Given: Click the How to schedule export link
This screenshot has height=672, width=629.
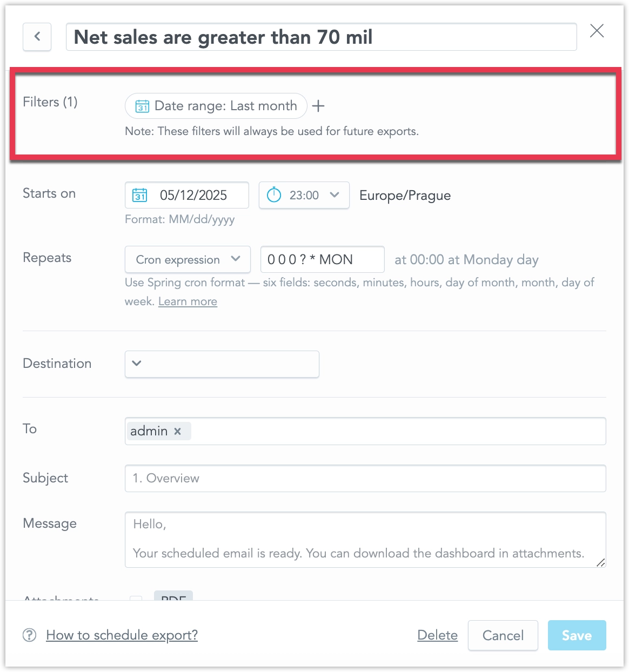Looking at the screenshot, I should (122, 635).
